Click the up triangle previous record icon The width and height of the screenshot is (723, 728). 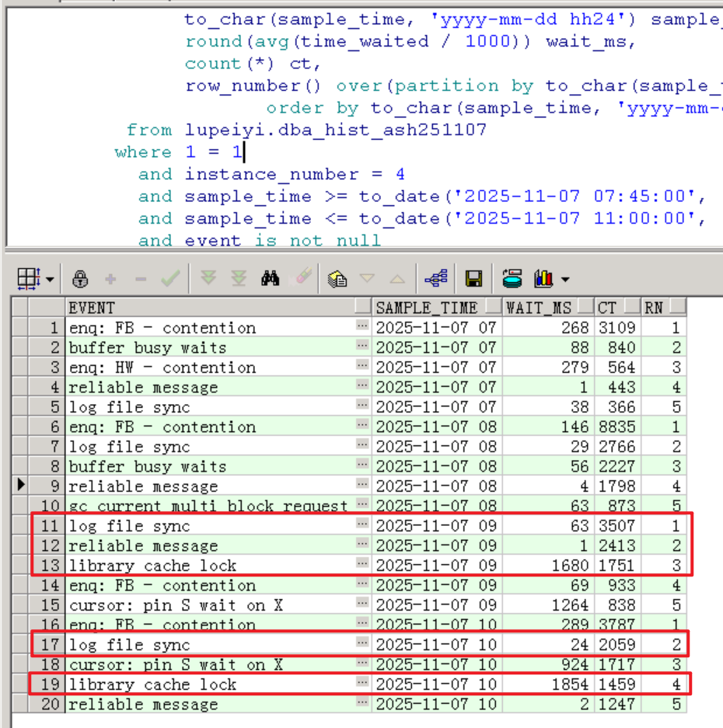click(397, 279)
